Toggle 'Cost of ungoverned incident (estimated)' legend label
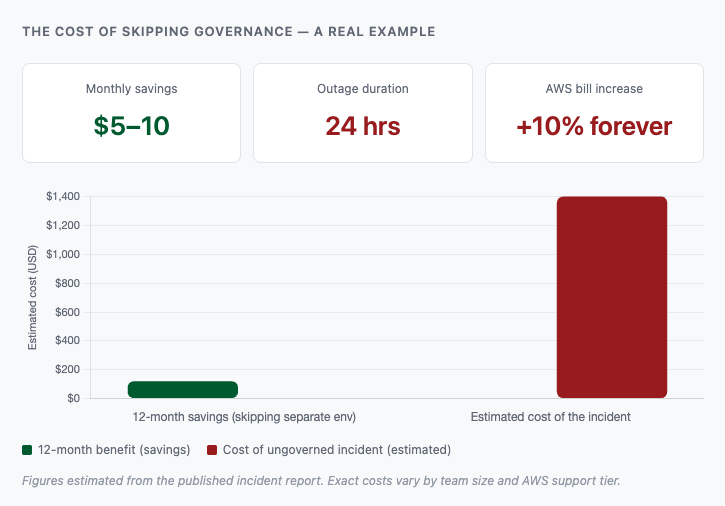Screen dimensions: 725x506 (x=337, y=450)
